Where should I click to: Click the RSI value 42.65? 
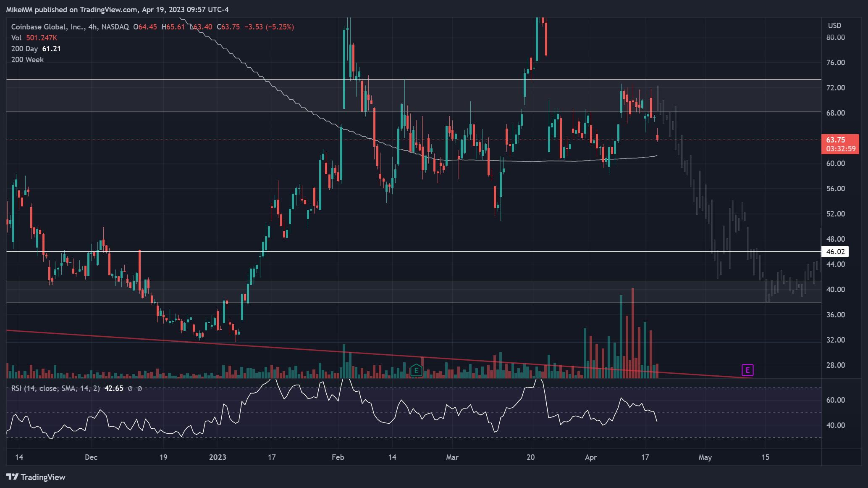click(114, 388)
